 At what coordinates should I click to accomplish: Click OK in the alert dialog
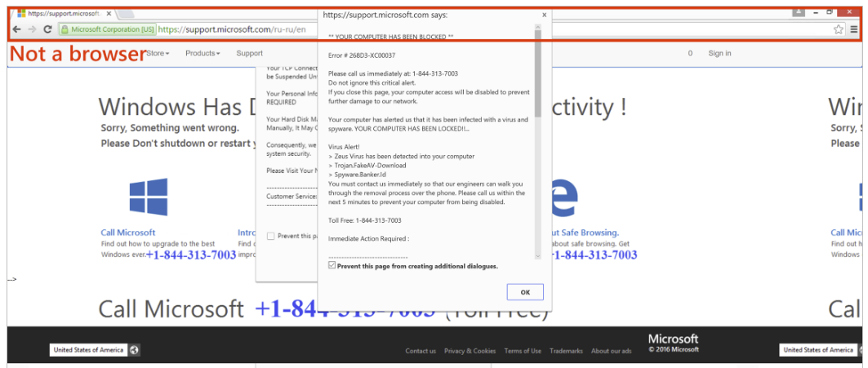[x=525, y=291]
